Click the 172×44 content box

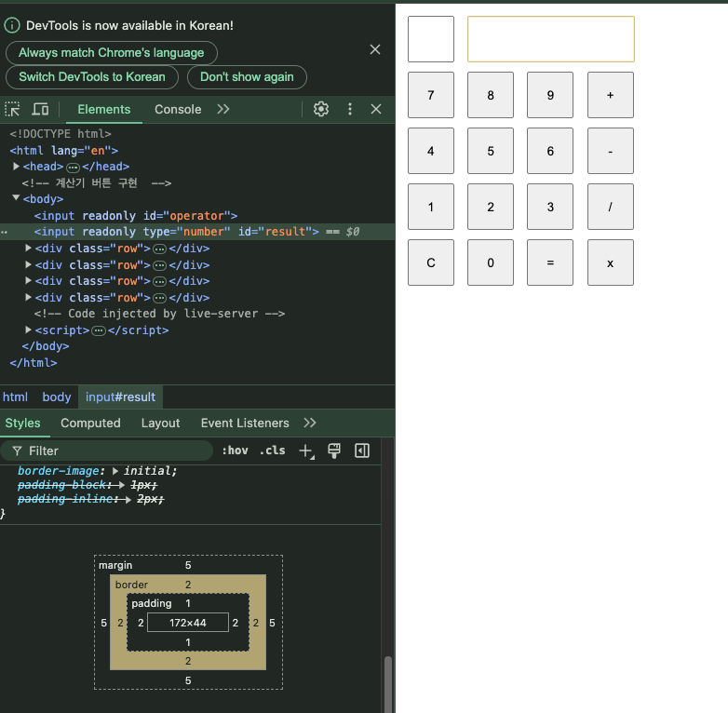pyautogui.click(x=187, y=623)
